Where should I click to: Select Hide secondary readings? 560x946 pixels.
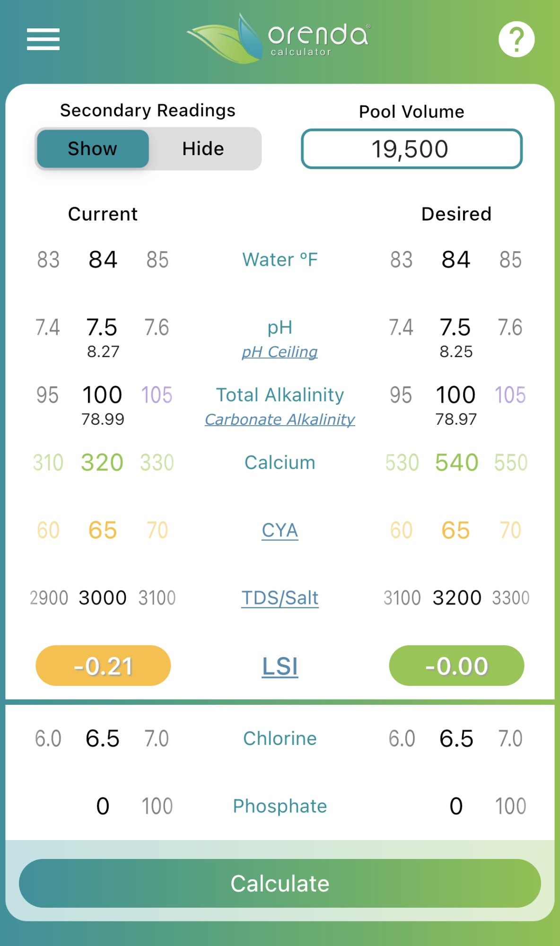pyautogui.click(x=203, y=149)
